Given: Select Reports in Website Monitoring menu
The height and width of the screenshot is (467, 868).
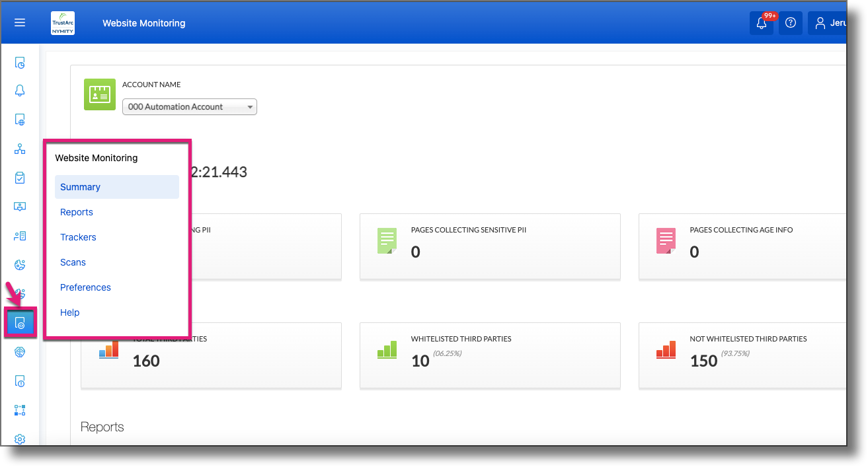Looking at the screenshot, I should point(77,212).
